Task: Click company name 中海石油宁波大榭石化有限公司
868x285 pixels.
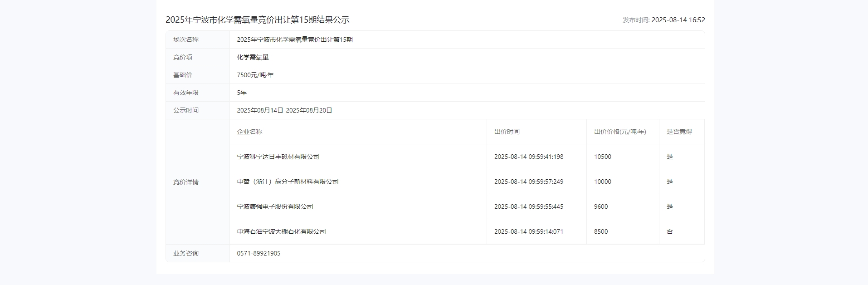Action: pyautogui.click(x=281, y=231)
